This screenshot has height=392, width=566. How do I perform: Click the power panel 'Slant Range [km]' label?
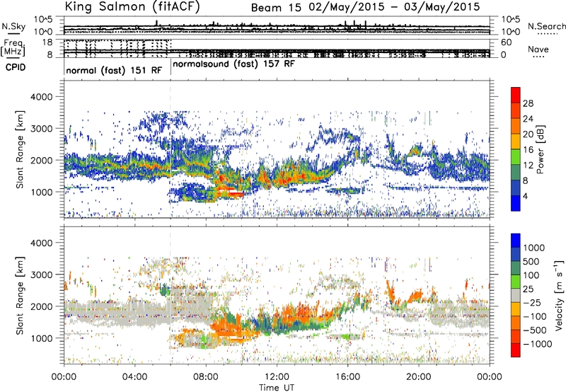pos(21,149)
